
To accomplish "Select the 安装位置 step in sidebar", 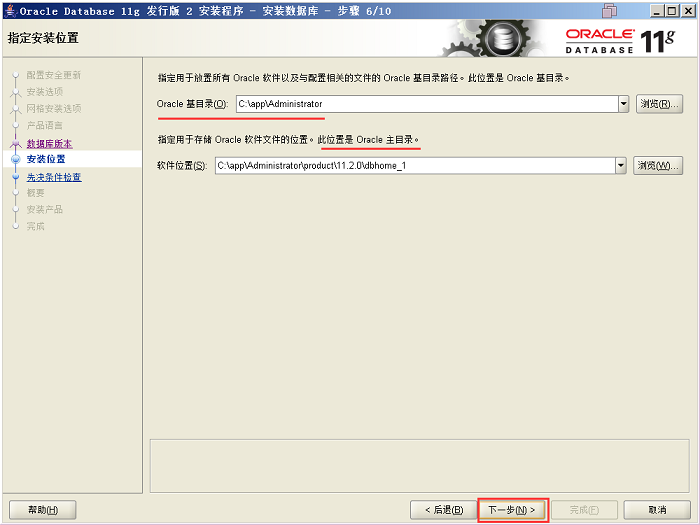I will point(46,159).
